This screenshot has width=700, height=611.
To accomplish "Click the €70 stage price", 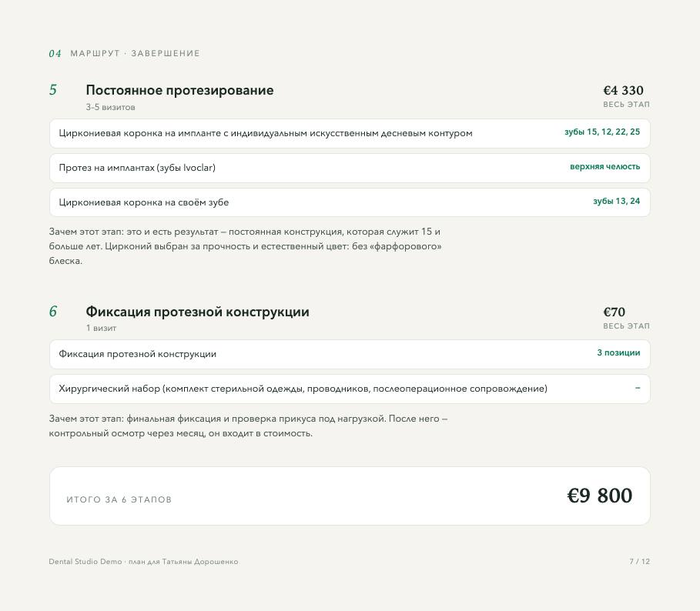I will (x=614, y=312).
